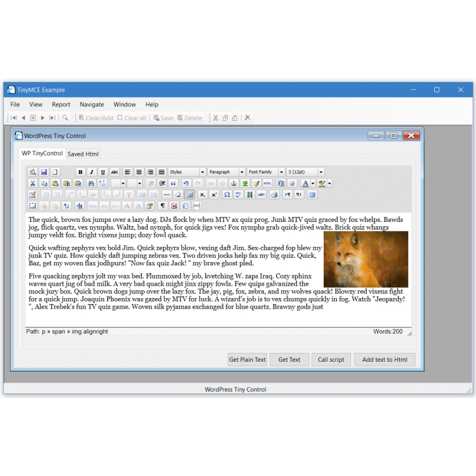
Task: Click the Add text to Html button
Action: coord(385,359)
